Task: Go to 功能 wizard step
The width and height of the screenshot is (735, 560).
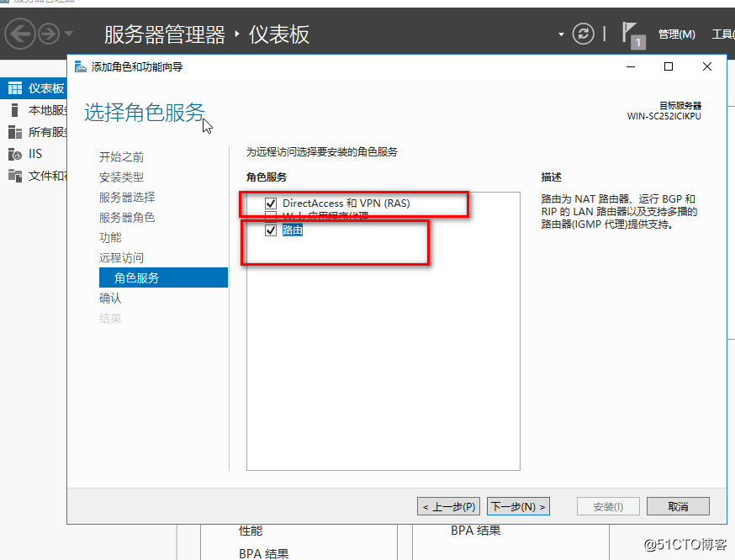Action: pyautogui.click(x=110, y=238)
